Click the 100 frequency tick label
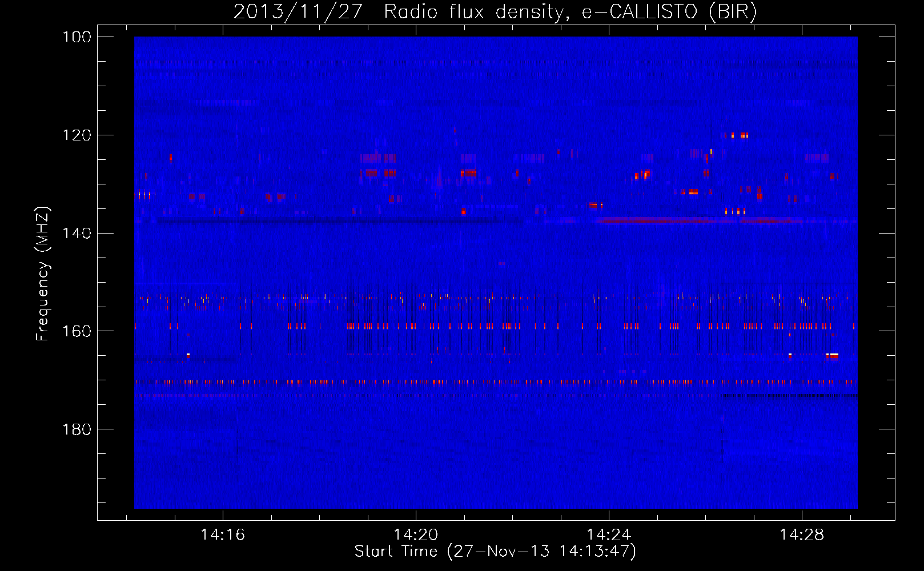This screenshot has height=571, width=924. point(77,37)
